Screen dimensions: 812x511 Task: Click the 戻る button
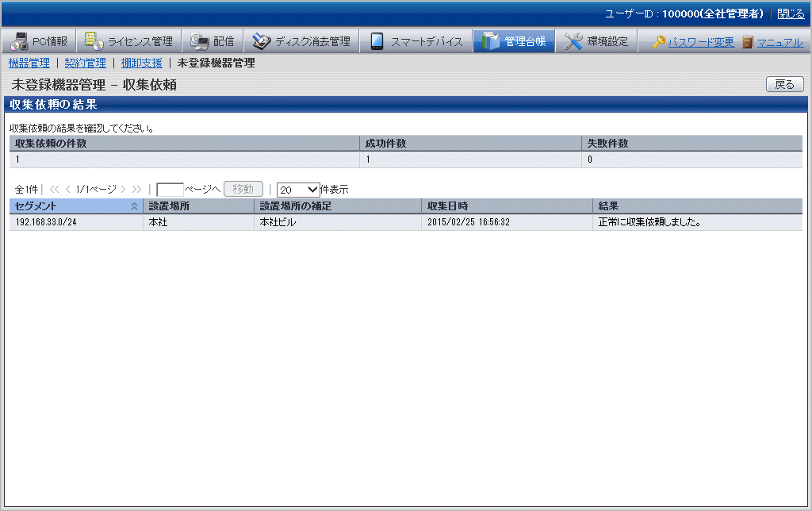coord(785,84)
